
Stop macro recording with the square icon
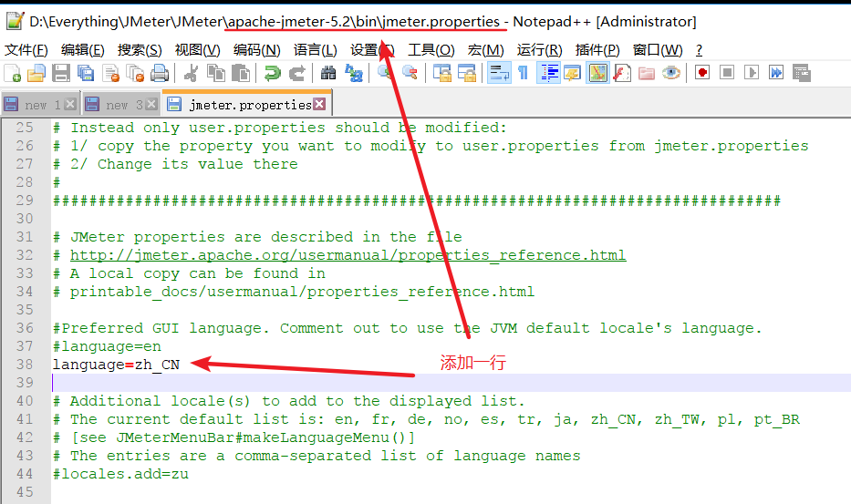tap(727, 73)
